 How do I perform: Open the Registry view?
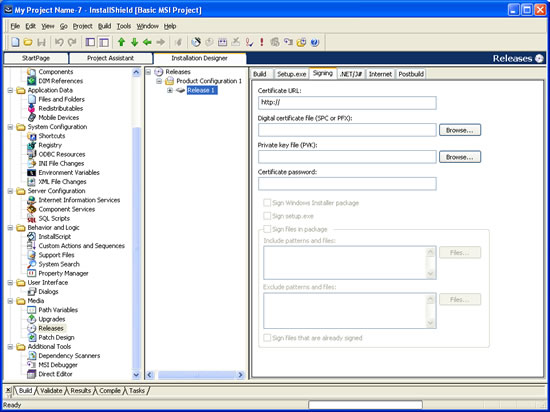coord(50,145)
